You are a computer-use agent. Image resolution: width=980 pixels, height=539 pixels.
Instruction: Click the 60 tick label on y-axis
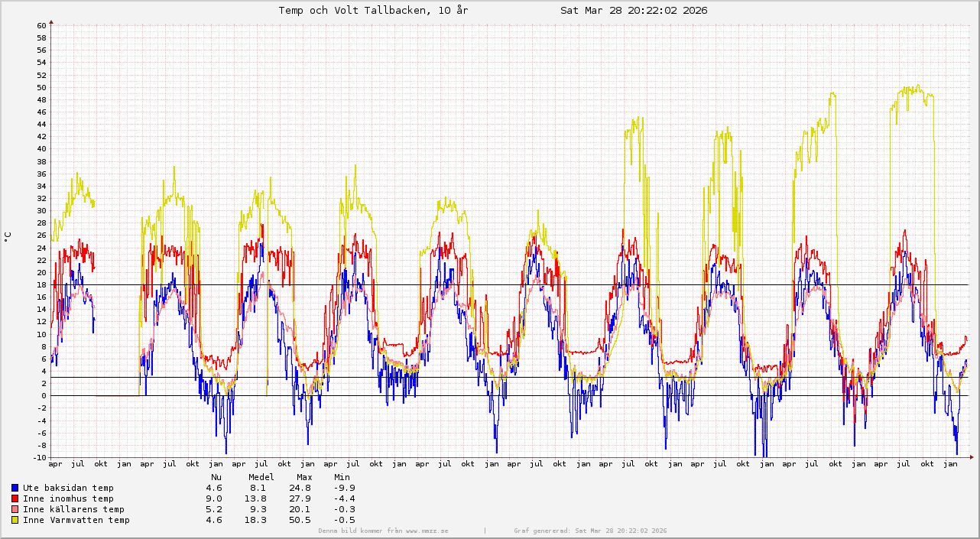[x=41, y=25]
